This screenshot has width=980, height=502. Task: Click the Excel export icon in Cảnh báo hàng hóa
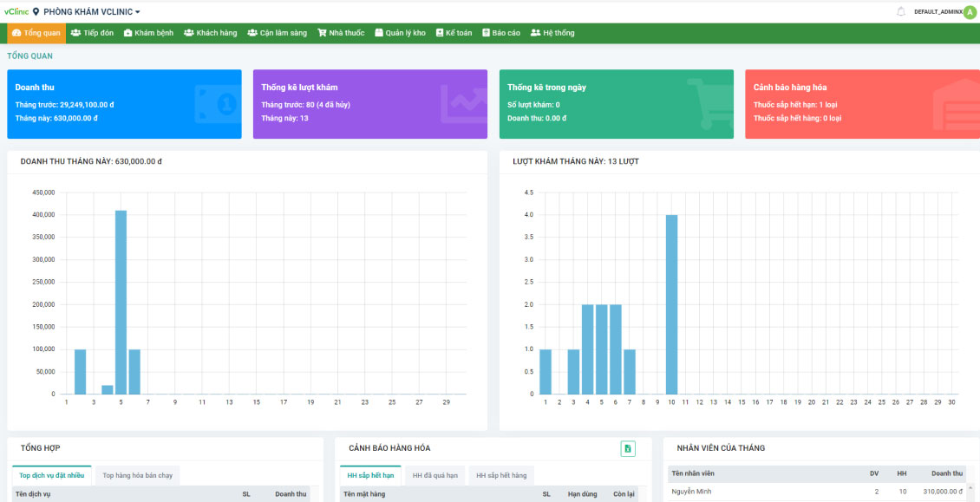coord(628,448)
